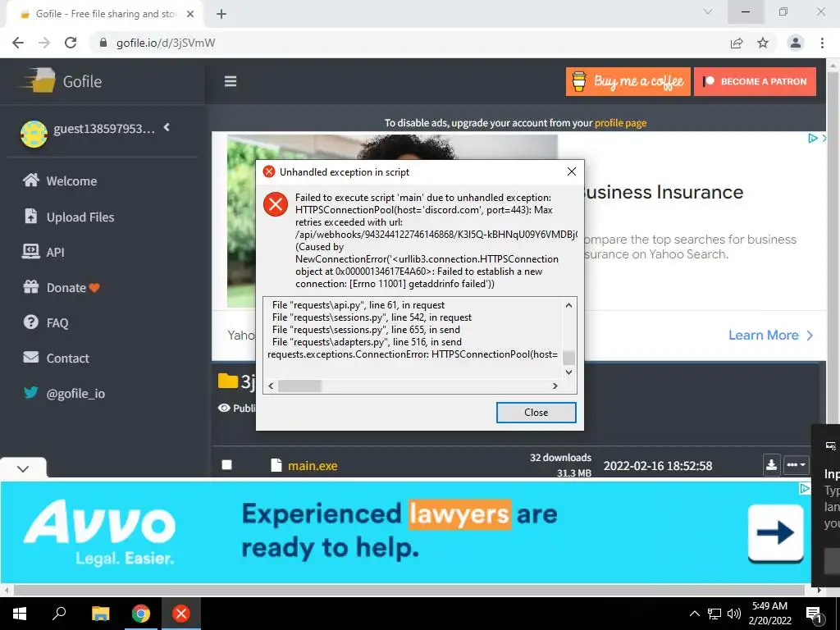Click the taskbar search magnifier
This screenshot has width=840, height=630.
tap(59, 614)
